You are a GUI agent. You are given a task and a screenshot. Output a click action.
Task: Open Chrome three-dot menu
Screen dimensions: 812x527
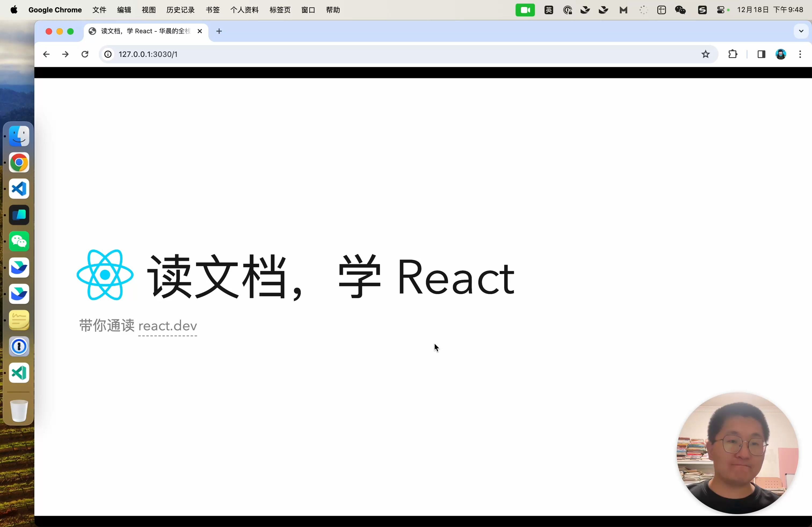(800, 54)
